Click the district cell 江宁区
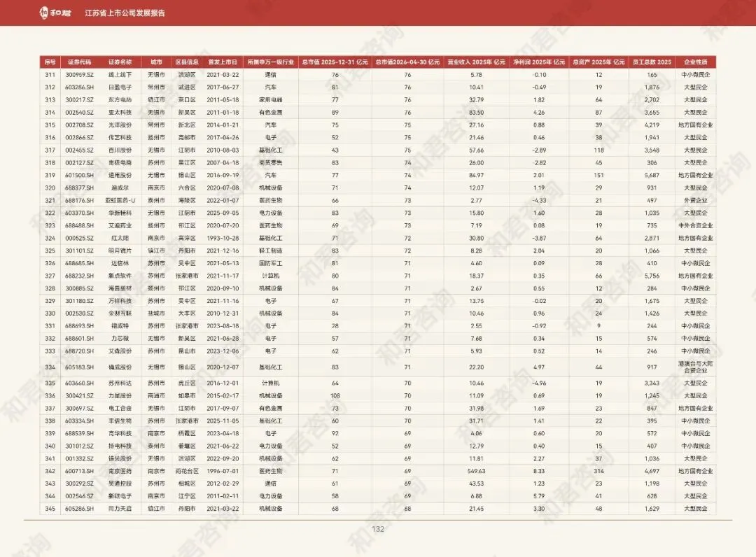The width and height of the screenshot is (756, 557). pos(187,496)
